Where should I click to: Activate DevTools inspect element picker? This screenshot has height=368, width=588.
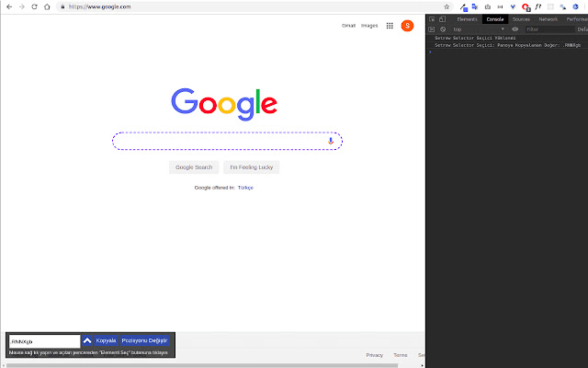pos(432,19)
